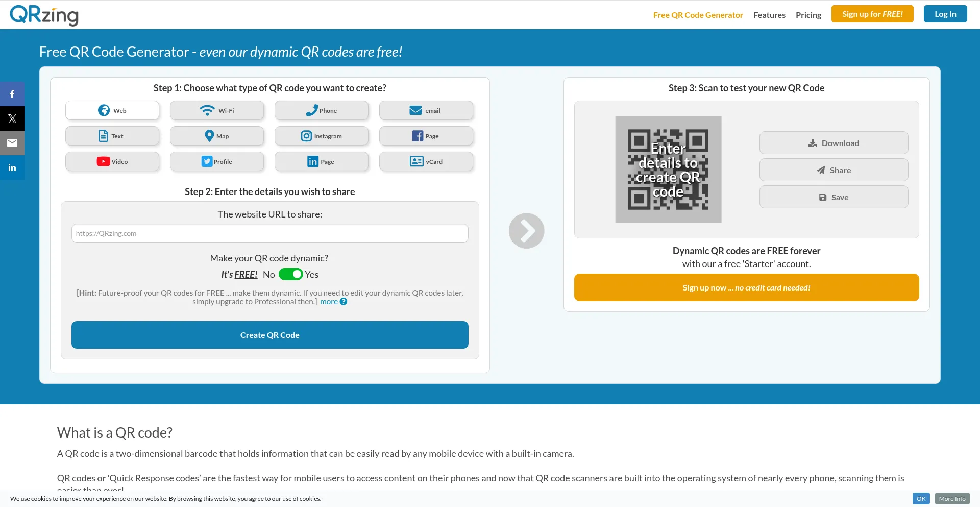Choose the YouTube Video QR type
The height and width of the screenshot is (507, 980).
coord(112,161)
